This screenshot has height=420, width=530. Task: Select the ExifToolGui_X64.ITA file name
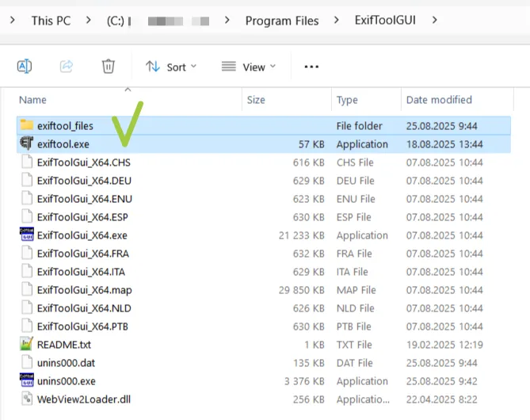pyautogui.click(x=81, y=273)
